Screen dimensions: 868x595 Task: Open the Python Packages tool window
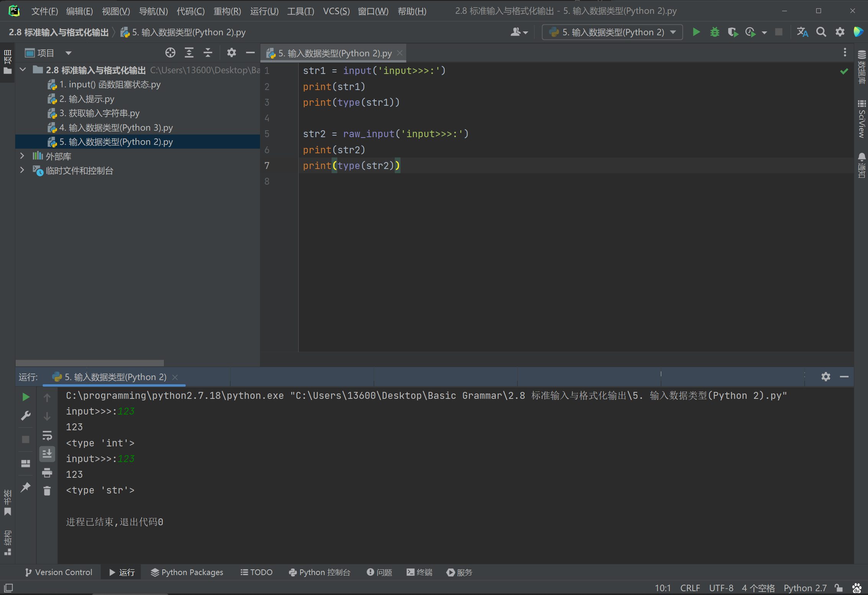pyautogui.click(x=186, y=572)
